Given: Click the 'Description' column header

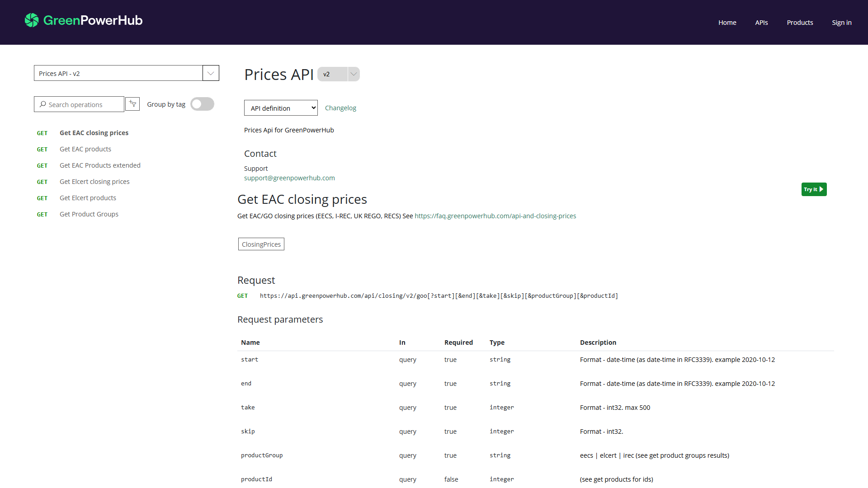Looking at the screenshot, I should click(598, 343).
